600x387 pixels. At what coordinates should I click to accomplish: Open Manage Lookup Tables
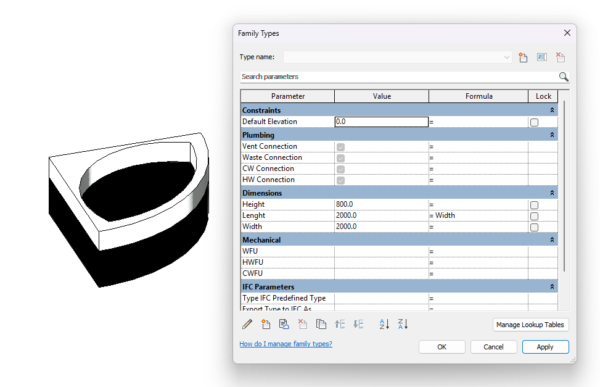pos(530,325)
